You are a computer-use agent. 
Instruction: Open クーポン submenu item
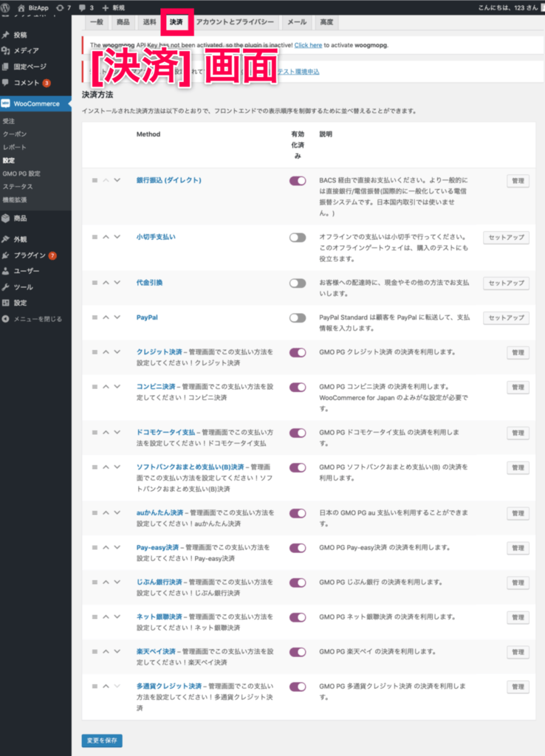15,134
